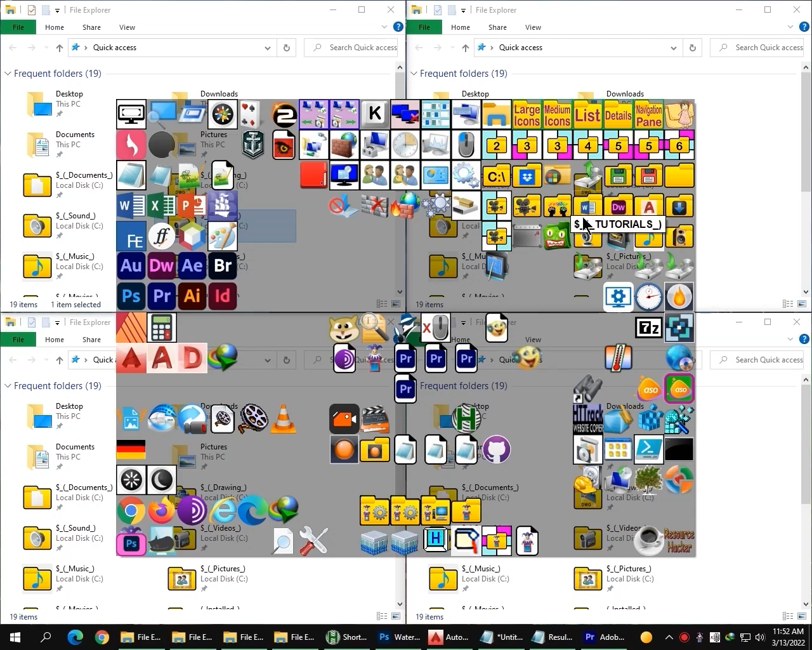Switch bottom-right Explorer to details view
The image size is (812, 650).
tap(788, 616)
